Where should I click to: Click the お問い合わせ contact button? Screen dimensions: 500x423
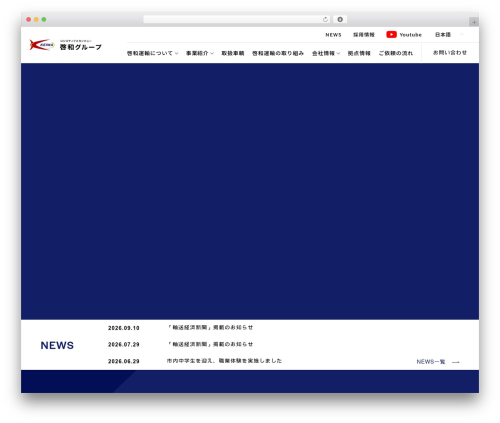click(450, 53)
